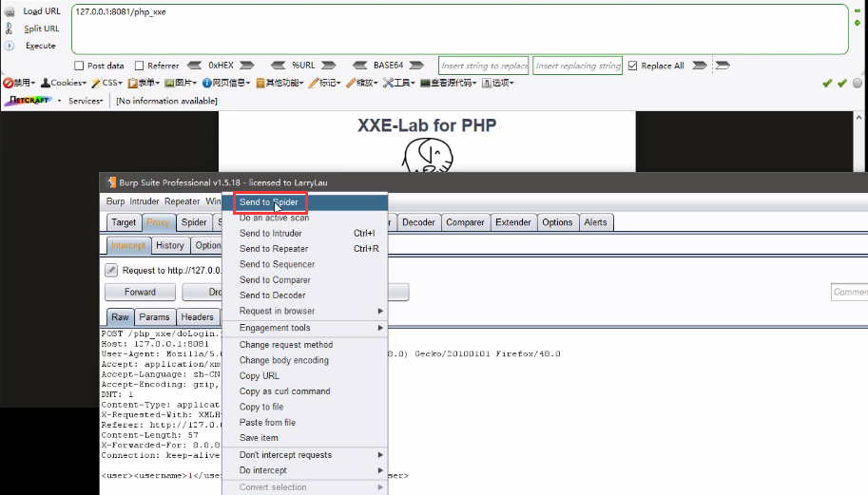Image resolution: width=868 pixels, height=495 pixels.
Task: Click the left arrow before %URL
Action: [x=279, y=66]
